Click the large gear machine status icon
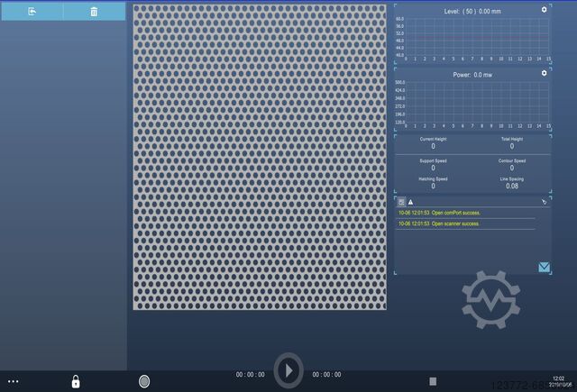This screenshot has width=577, height=392. (x=490, y=298)
